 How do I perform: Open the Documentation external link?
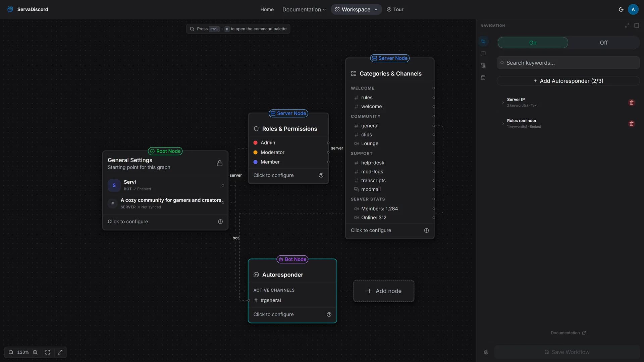[x=568, y=333]
